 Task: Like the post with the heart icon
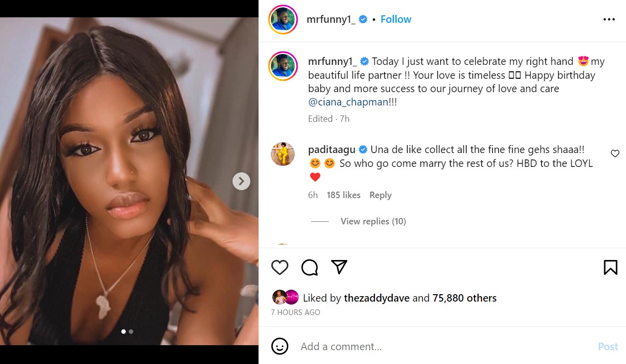click(280, 267)
